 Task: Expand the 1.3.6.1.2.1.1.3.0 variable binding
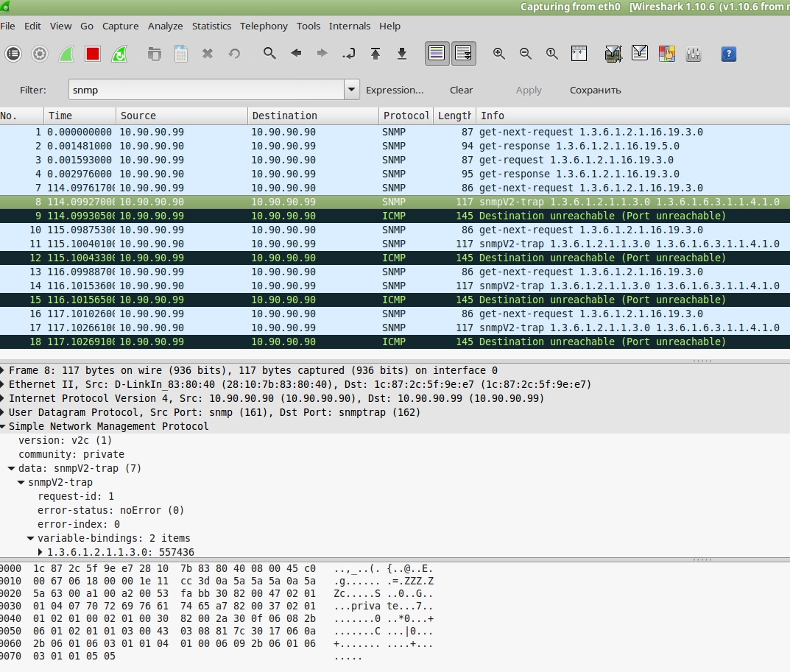pos(40,552)
